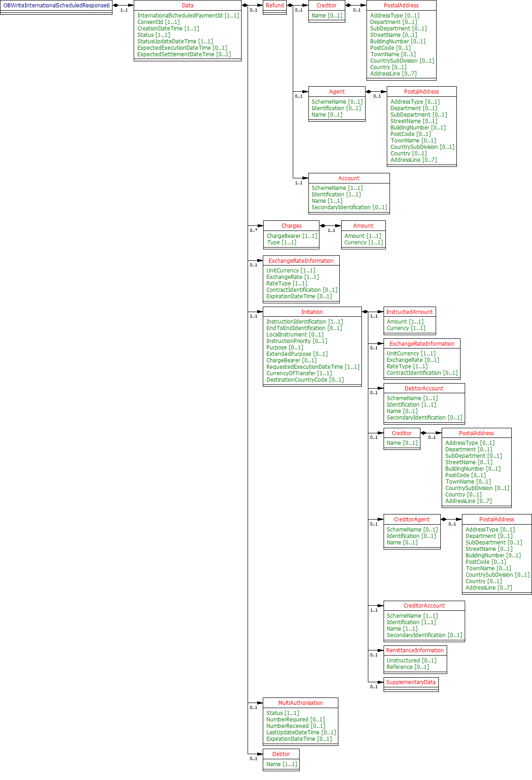
Task: Click the InstructedAmount class title
Action: (409, 312)
